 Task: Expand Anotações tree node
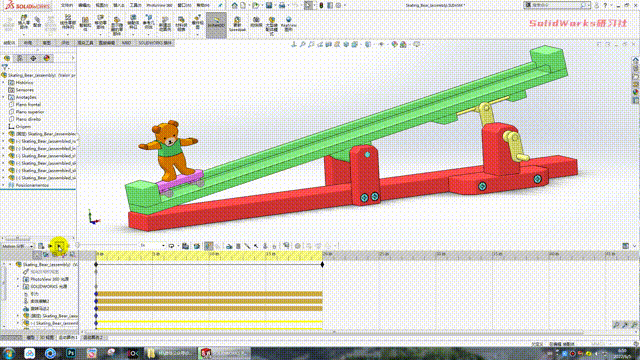[4, 97]
